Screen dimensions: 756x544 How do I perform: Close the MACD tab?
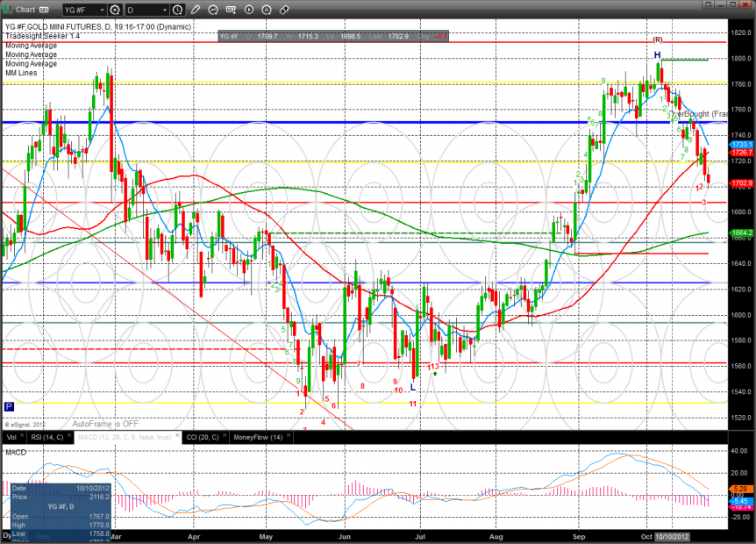[x=177, y=435]
